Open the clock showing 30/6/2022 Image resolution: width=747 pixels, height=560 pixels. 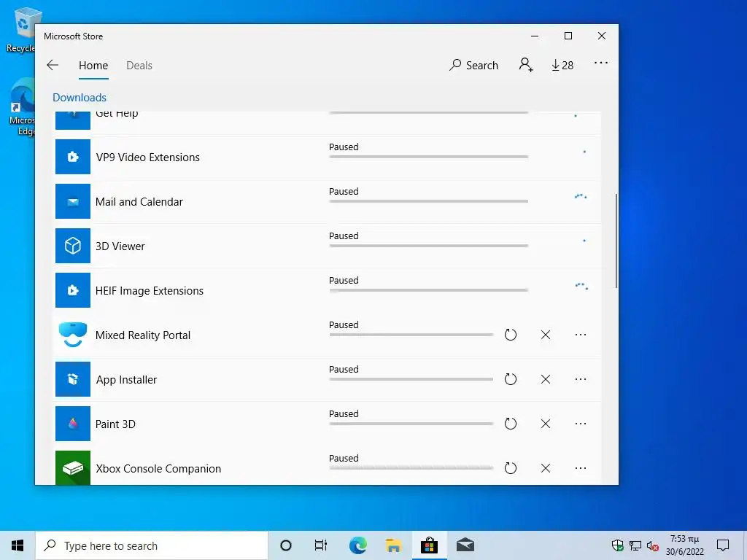pos(684,545)
